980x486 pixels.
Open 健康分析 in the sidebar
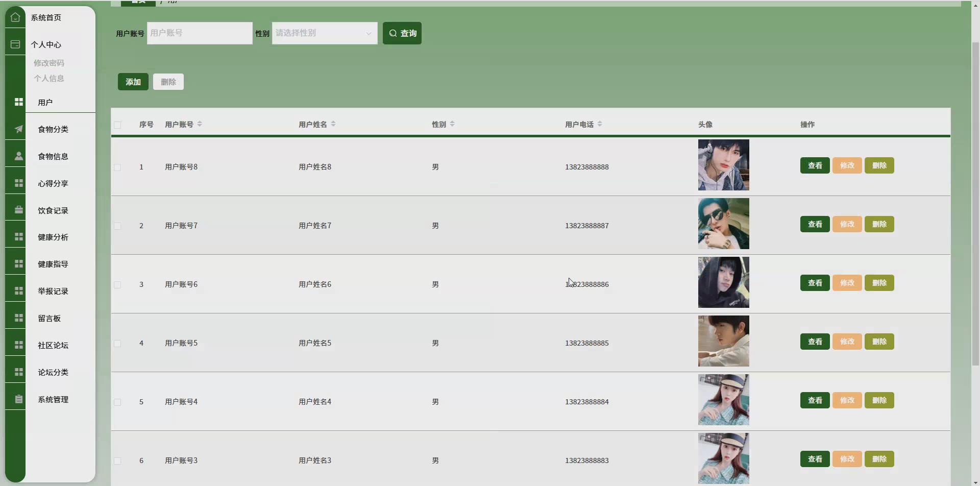click(x=53, y=237)
